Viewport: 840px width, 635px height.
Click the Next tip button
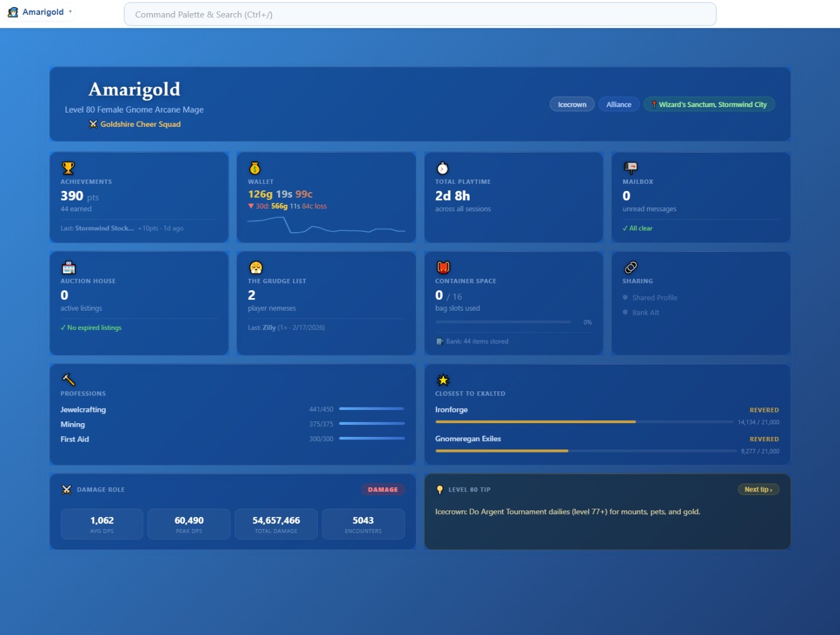point(758,489)
